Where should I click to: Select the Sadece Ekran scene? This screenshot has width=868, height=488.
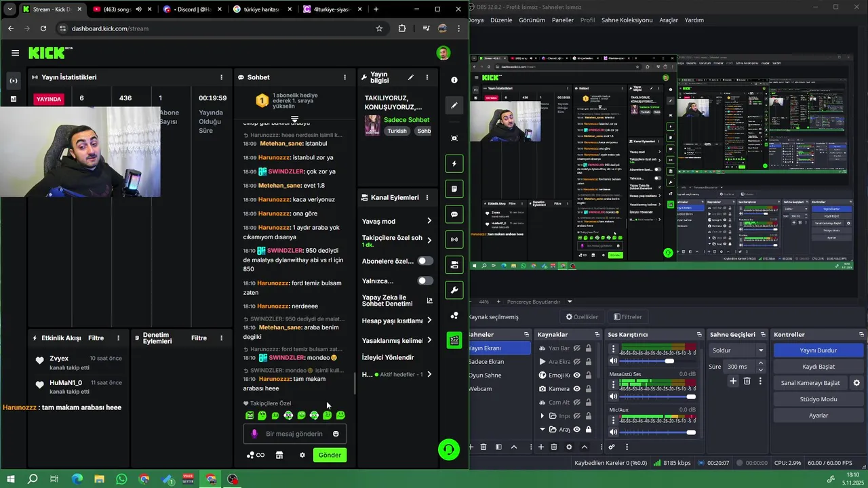(x=486, y=361)
